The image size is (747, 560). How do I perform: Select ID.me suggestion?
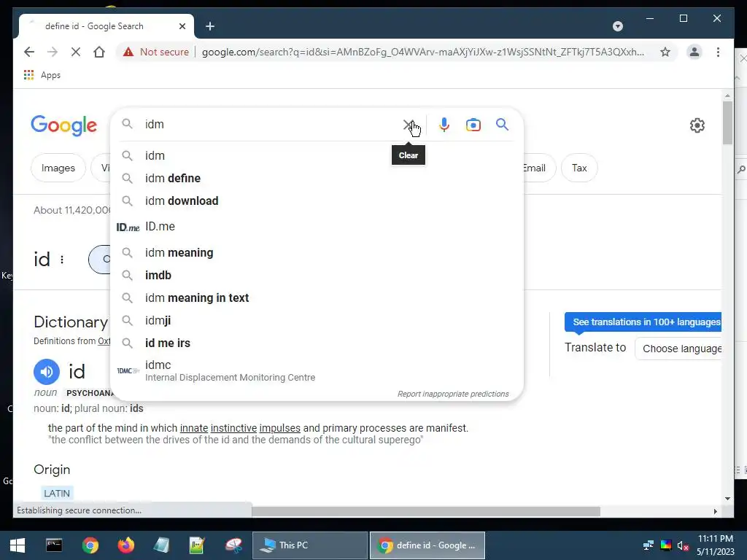click(x=317, y=227)
